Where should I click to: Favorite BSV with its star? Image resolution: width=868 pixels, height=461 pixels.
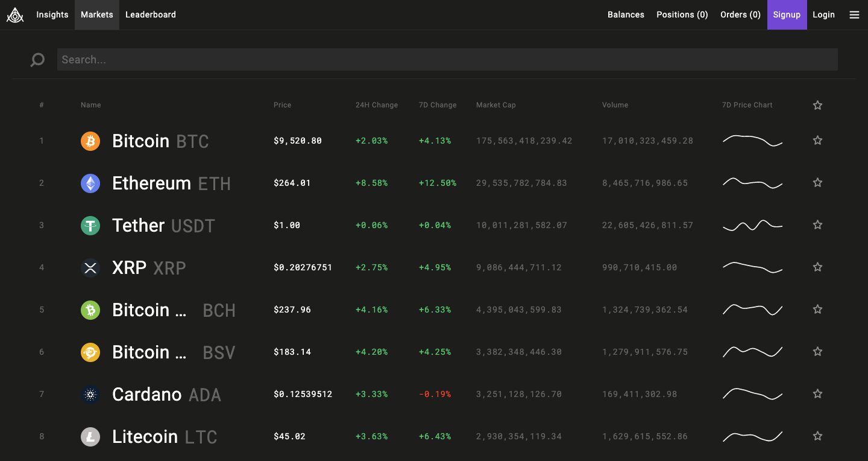point(817,351)
